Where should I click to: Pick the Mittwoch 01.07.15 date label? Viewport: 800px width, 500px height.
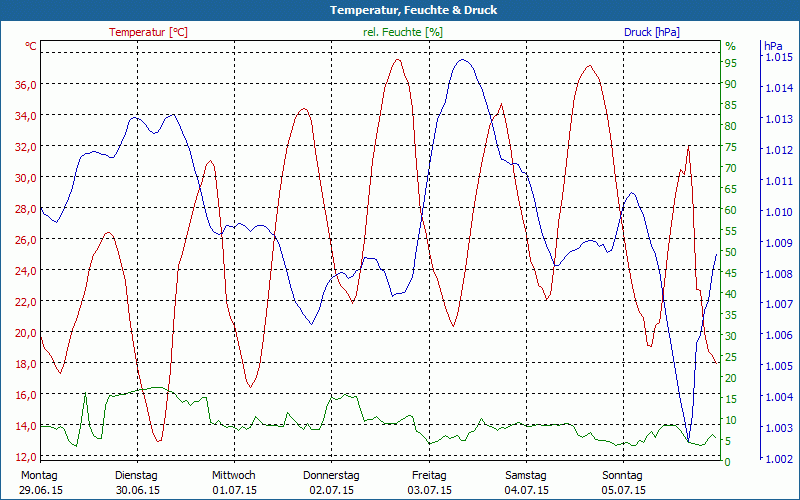coord(234,483)
